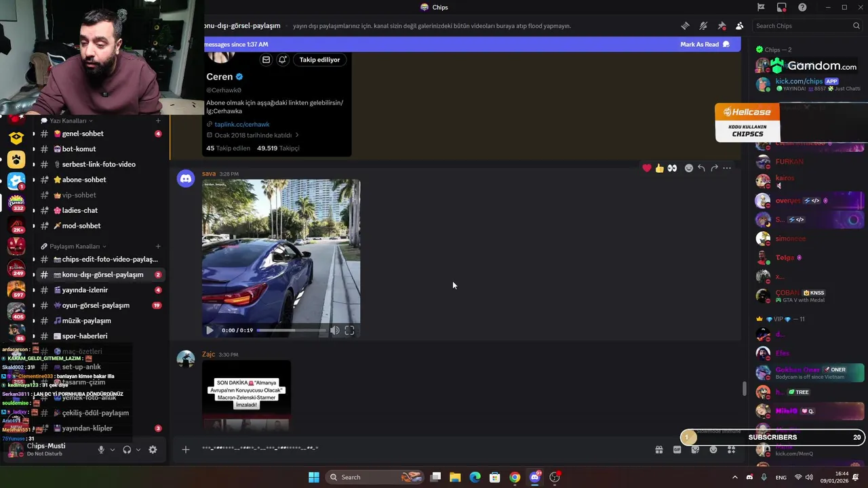Image resolution: width=868 pixels, height=488 pixels.
Task: Toggle deafen headphones in user panel
Action: pos(127,449)
